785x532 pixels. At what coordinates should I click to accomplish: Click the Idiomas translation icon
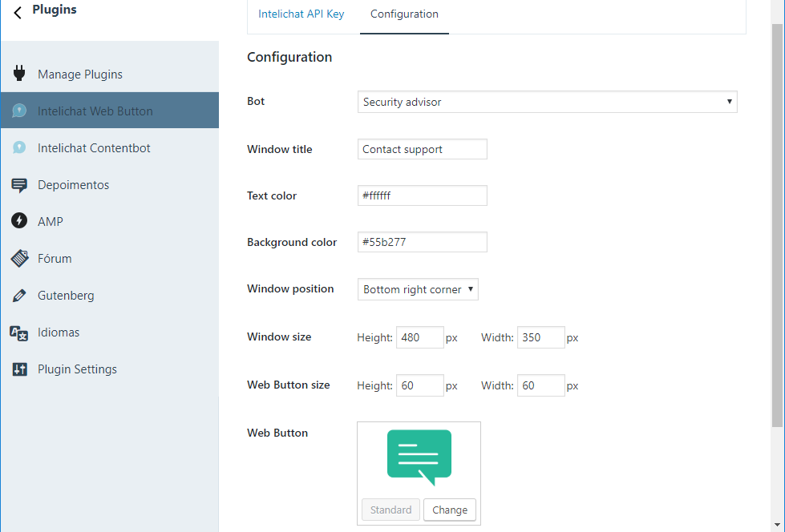[20, 332]
